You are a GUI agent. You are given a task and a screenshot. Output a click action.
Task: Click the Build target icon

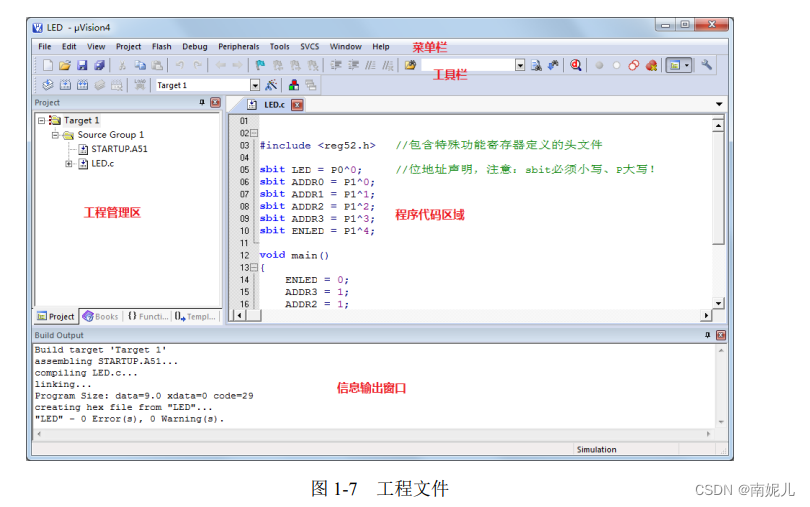(65, 85)
